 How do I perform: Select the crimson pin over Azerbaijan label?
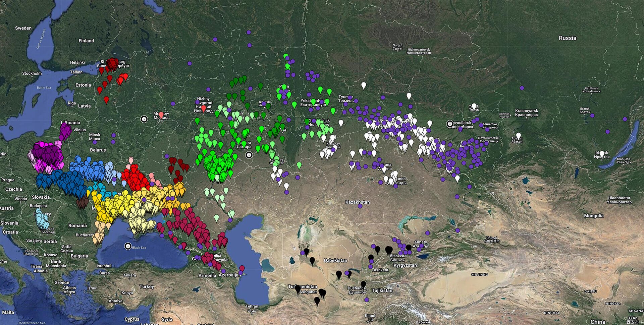[x=242, y=268]
